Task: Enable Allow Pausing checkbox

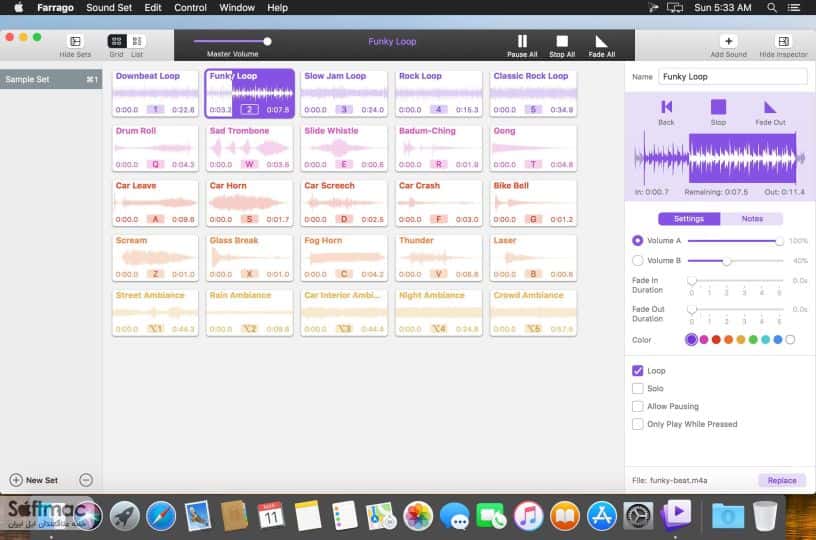Action: pos(638,406)
